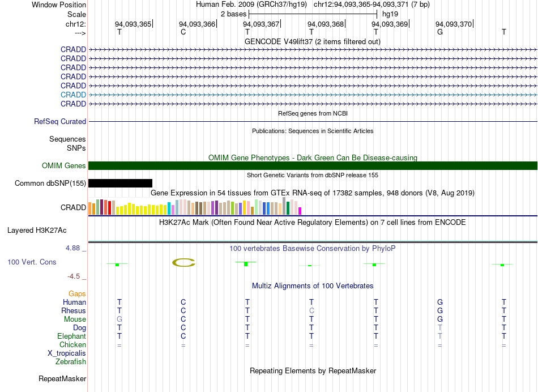Click the light C in the Rhesus row
The image size is (538, 392).
[x=311, y=310]
